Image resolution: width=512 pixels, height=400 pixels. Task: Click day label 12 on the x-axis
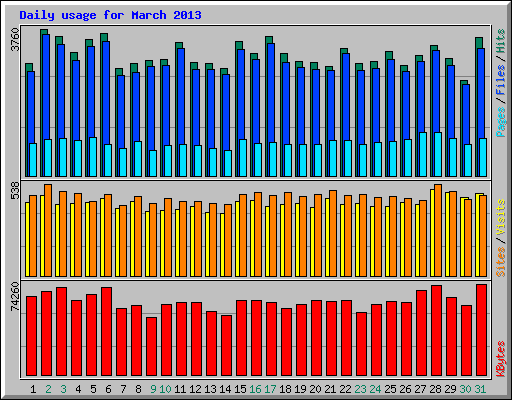(x=195, y=389)
